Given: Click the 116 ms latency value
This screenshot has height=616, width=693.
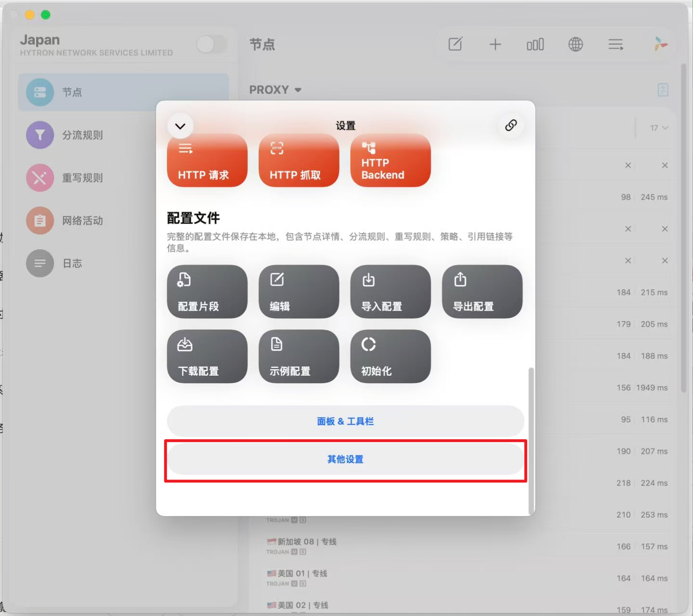Looking at the screenshot, I should 654,419.
